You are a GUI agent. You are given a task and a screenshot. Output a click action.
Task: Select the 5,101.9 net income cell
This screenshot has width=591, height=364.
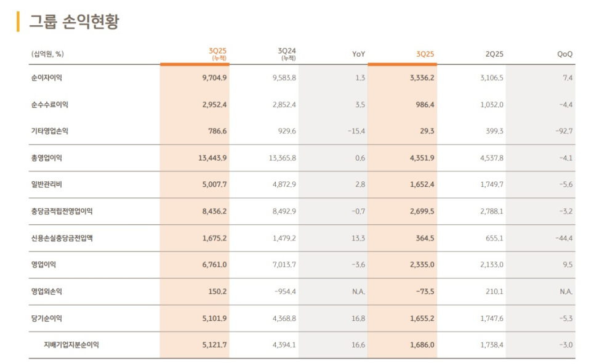pyautogui.click(x=214, y=318)
